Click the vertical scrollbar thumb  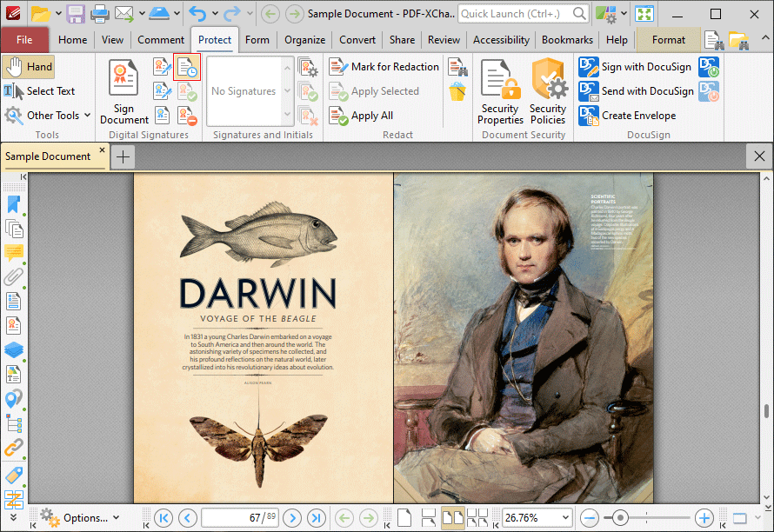766,410
